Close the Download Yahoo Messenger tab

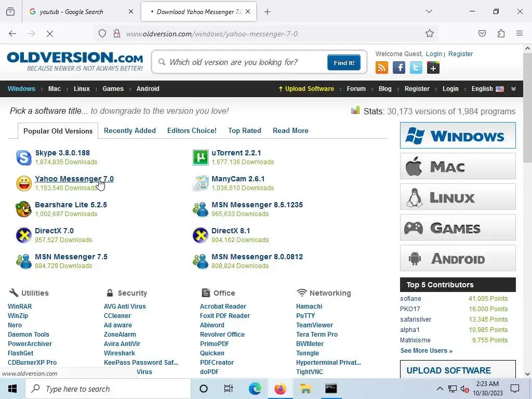point(248,12)
